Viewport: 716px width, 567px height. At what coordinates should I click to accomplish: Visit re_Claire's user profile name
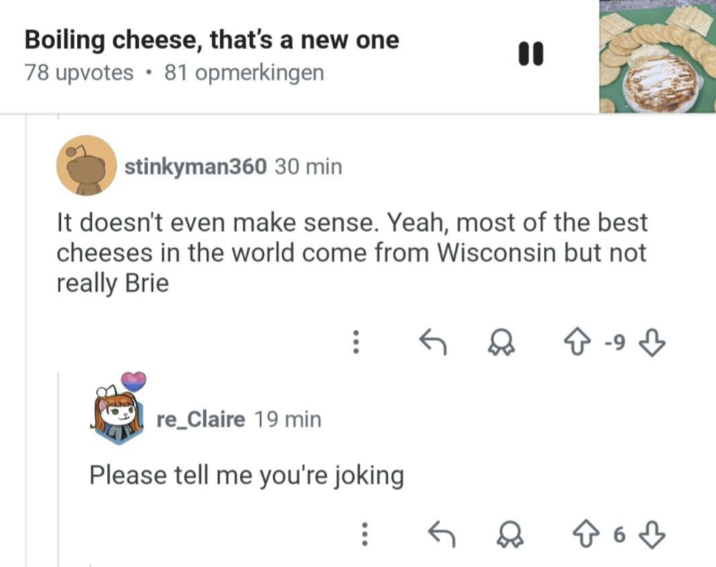[x=201, y=419]
